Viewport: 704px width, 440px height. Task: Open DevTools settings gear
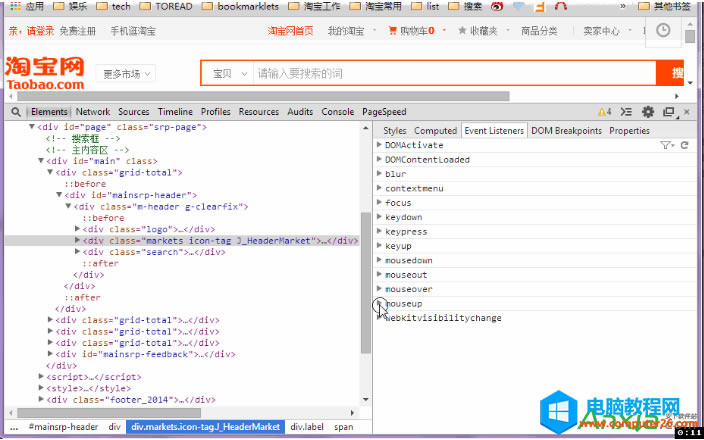[648, 112]
